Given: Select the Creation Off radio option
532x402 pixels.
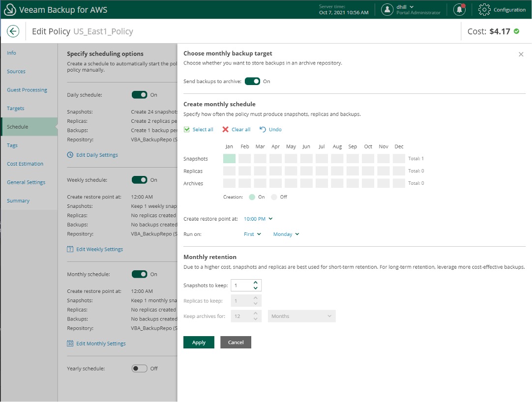Looking at the screenshot, I should [x=274, y=197].
